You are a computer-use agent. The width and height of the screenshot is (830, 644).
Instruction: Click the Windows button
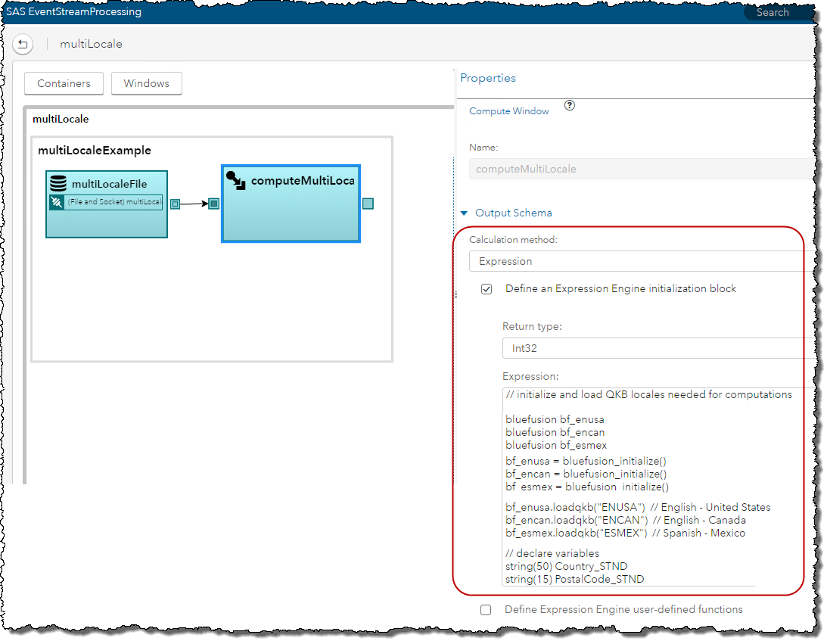coord(147,83)
